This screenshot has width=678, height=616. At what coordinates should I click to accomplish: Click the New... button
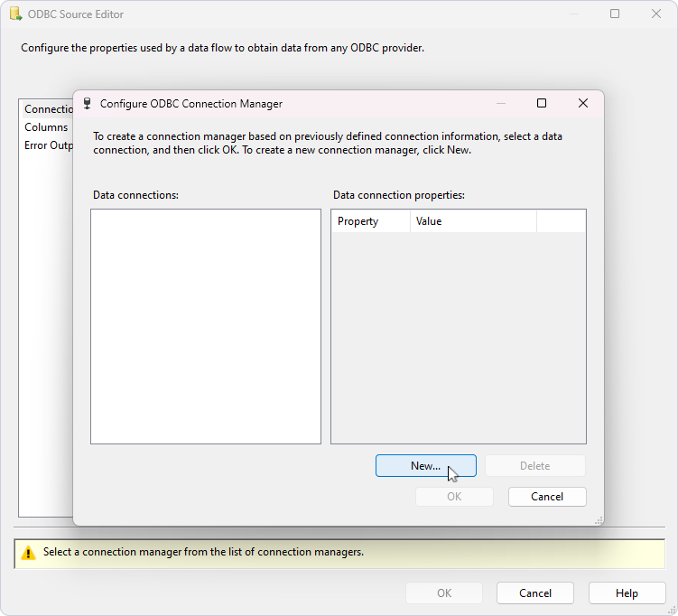click(x=425, y=466)
